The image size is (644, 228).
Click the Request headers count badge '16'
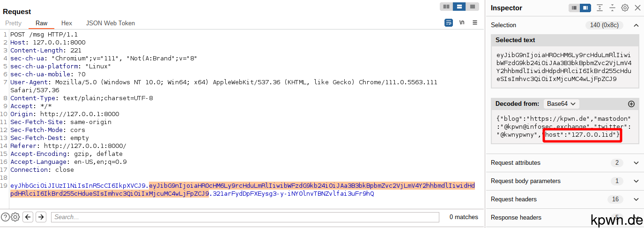coord(615,199)
